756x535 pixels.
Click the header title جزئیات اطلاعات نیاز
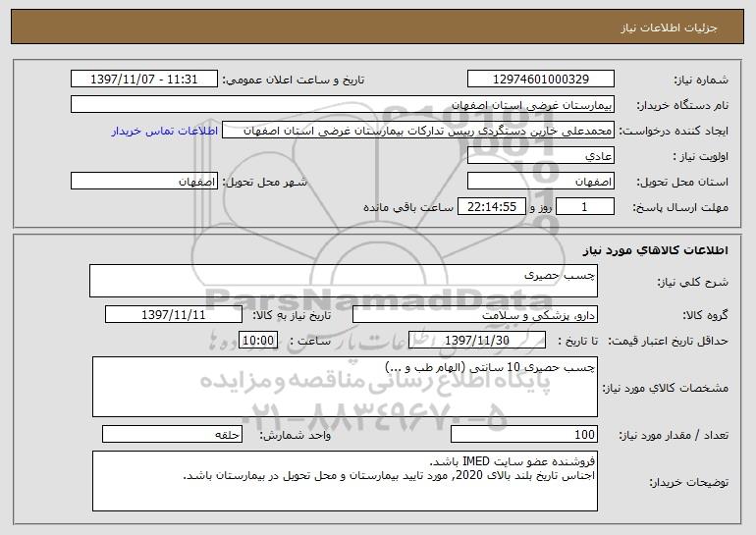click(669, 27)
